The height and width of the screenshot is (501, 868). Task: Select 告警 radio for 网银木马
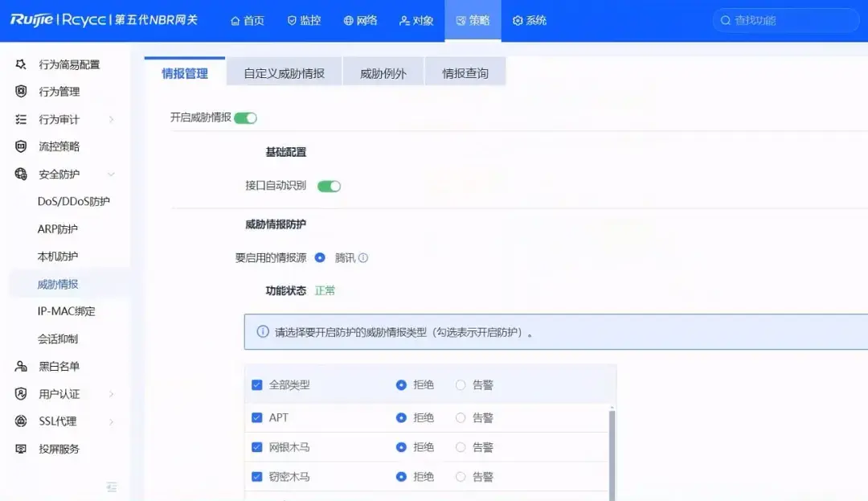461,446
